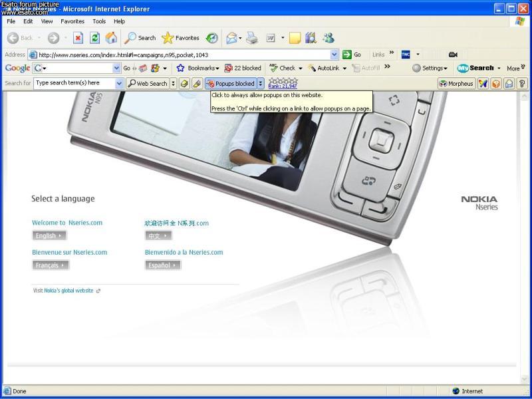Click inside the address URL field
532x399 pixels.
click(x=184, y=55)
